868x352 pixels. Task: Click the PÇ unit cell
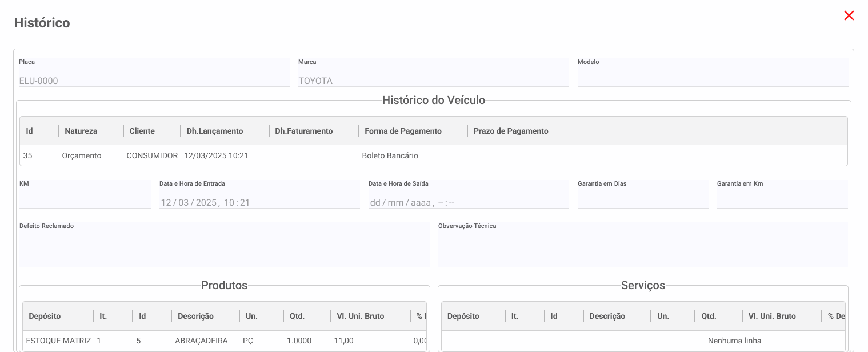(248, 341)
